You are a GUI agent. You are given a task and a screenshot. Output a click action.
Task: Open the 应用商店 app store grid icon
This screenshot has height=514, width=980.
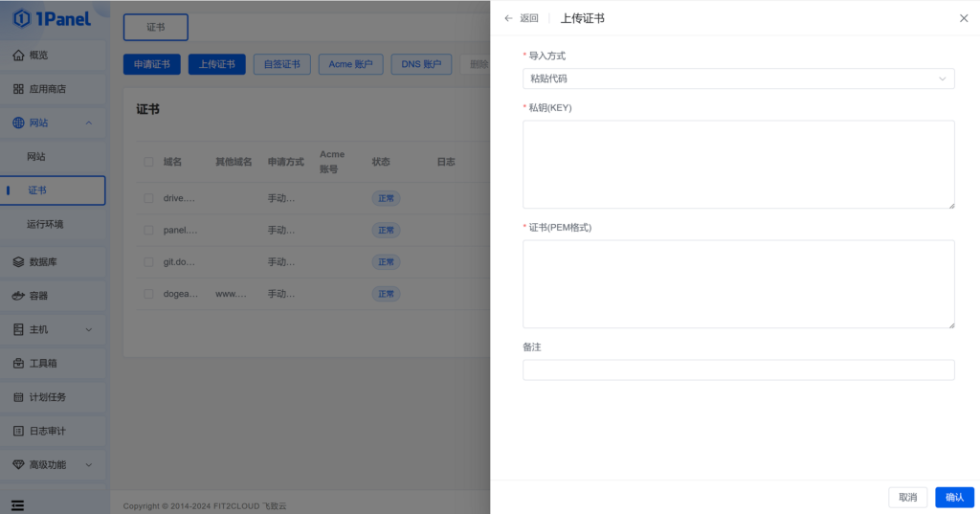tap(19, 89)
